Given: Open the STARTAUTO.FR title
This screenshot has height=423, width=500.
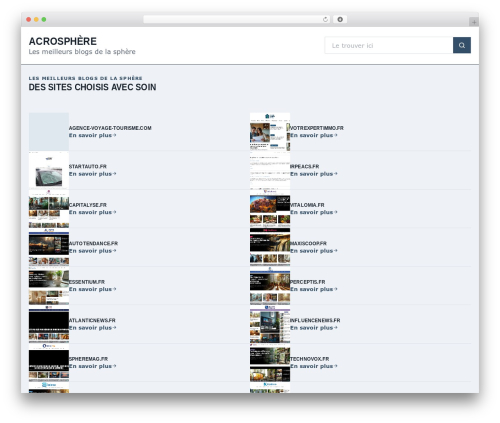Looking at the screenshot, I should 88,166.
